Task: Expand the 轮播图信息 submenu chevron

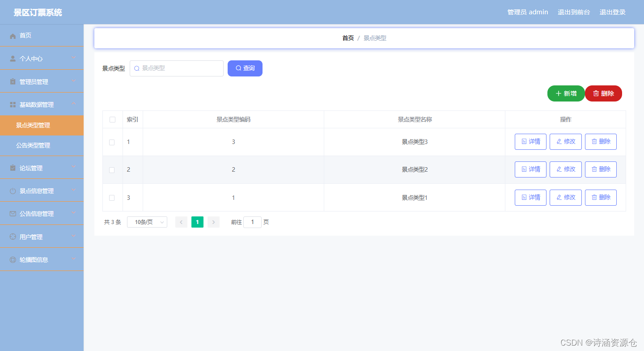Action: click(74, 259)
